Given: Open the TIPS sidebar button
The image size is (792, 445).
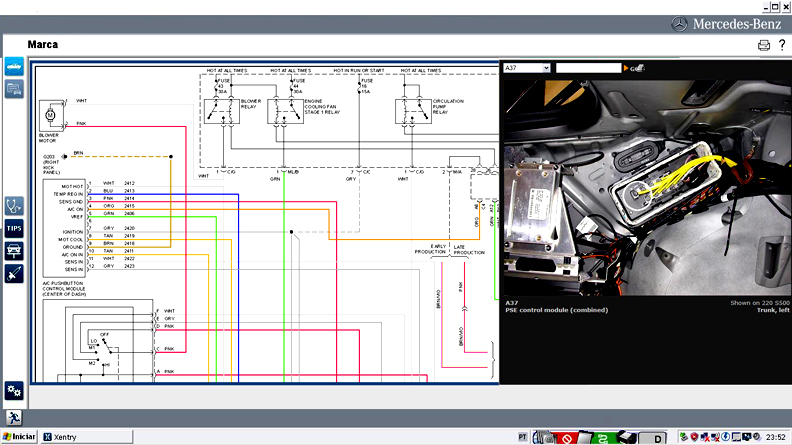Looking at the screenshot, I should 14,228.
